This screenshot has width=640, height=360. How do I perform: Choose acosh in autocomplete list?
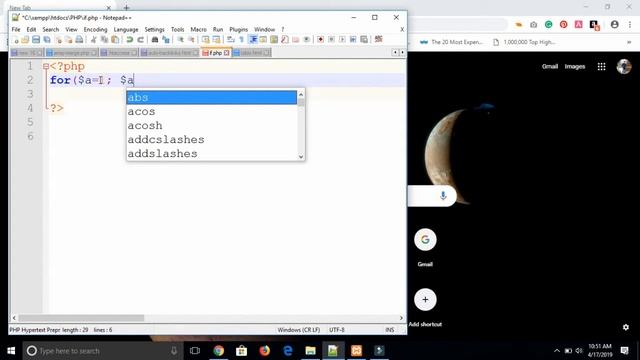[x=211, y=126]
